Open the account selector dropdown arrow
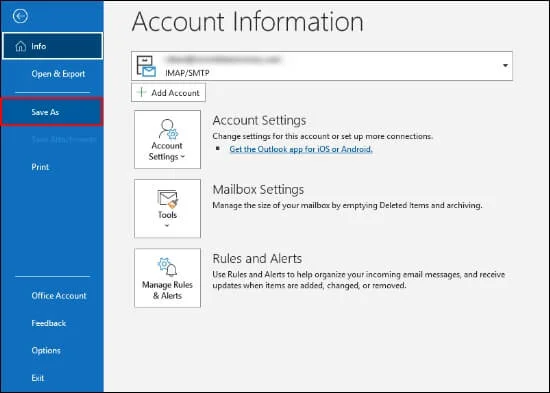Viewport: 550px width, 393px height. click(x=505, y=66)
